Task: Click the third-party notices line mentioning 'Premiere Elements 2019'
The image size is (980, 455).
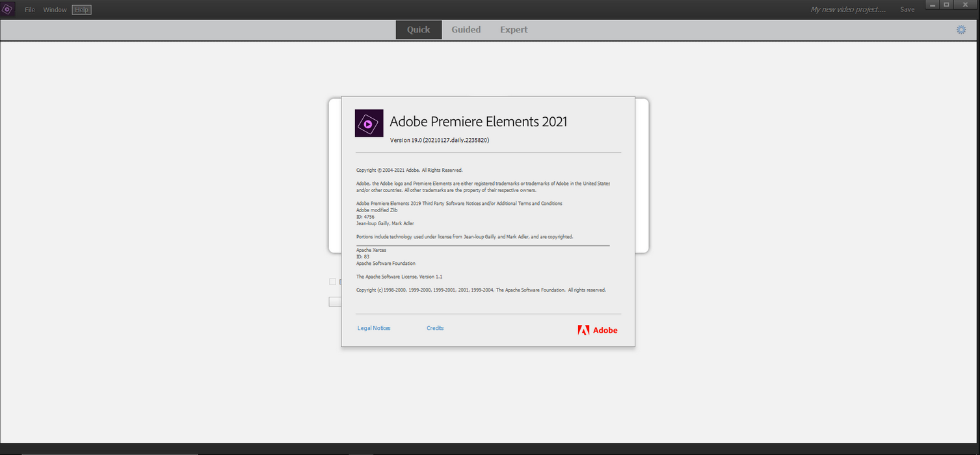Action: pos(459,204)
